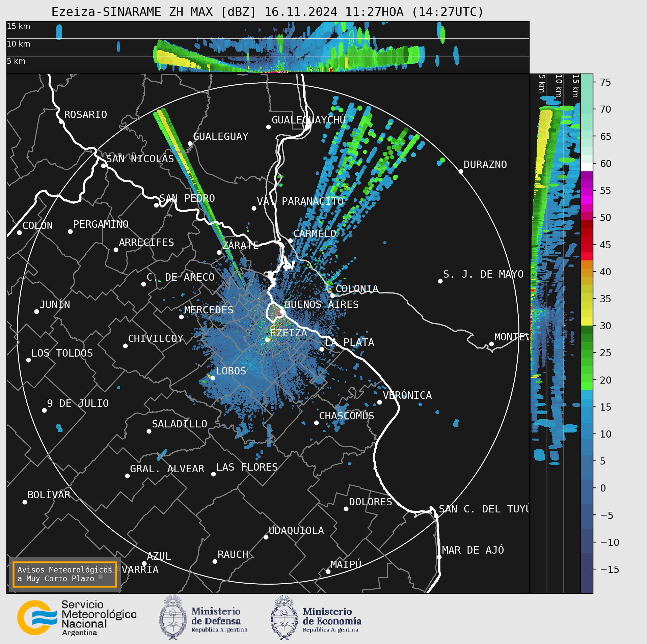This screenshot has height=644, width=647.
Task: Click the LA PLATA label
Action: tap(349, 342)
